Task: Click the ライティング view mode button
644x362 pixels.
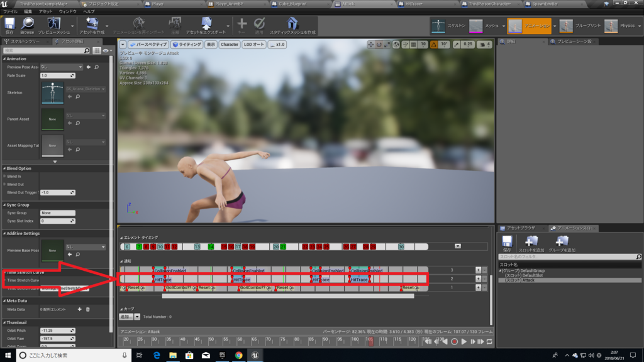Action: pos(187,45)
